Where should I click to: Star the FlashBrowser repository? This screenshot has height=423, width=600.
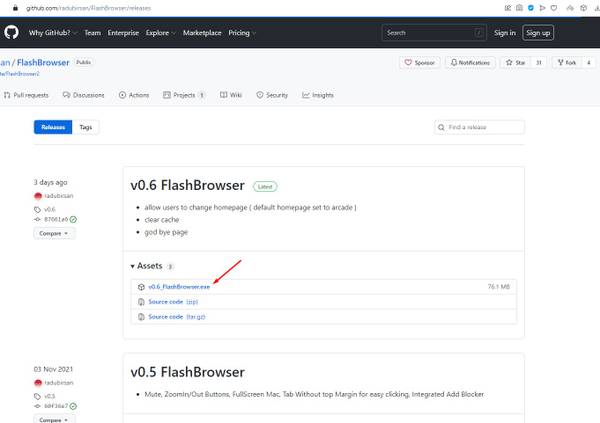click(515, 62)
